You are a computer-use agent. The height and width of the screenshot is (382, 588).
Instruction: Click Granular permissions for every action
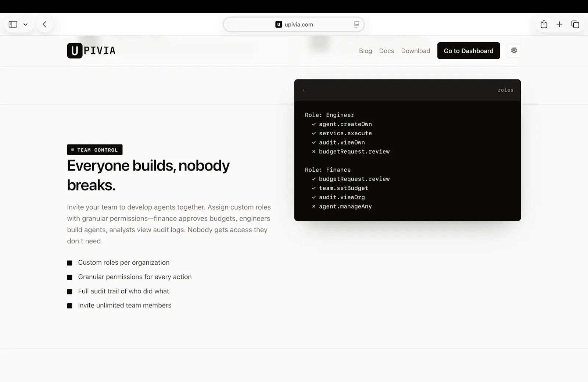pyautogui.click(x=135, y=277)
